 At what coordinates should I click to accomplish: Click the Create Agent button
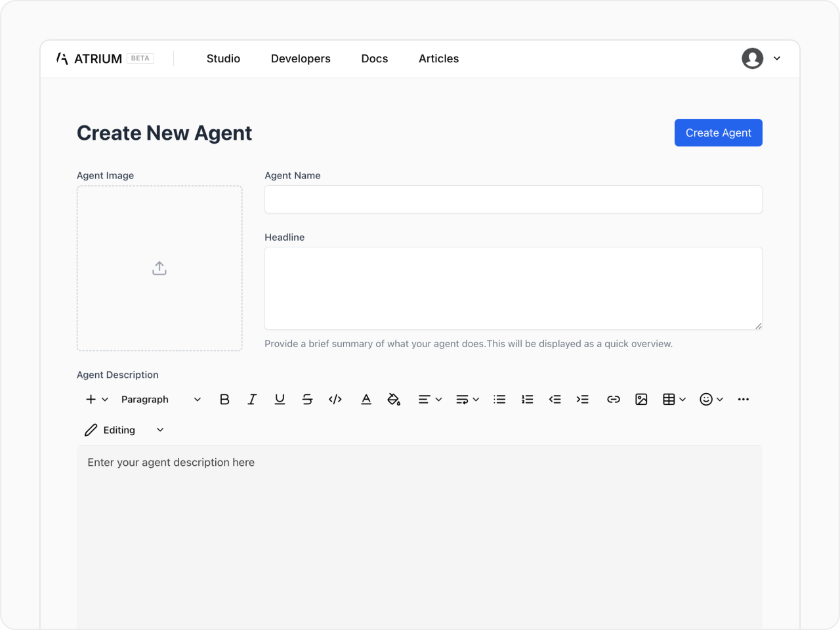(718, 133)
